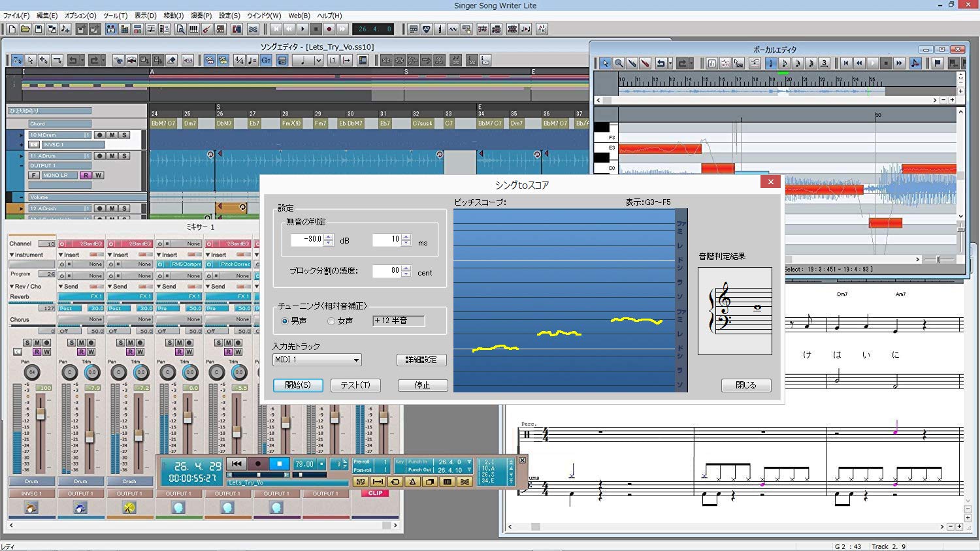Select the arrow selection tool in the Vocal Editor
Viewport: 980px width, 551px height.
click(x=606, y=63)
